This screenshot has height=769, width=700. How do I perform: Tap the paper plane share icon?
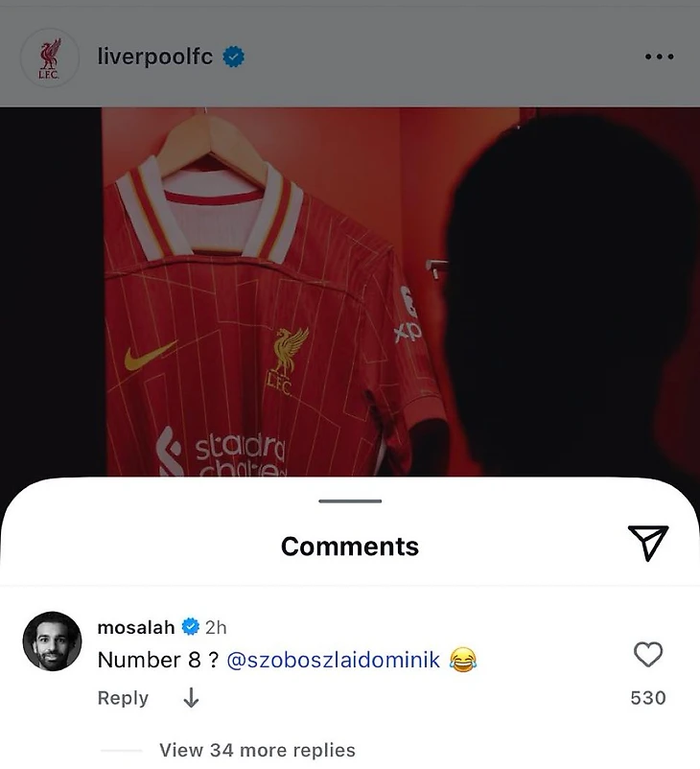(x=648, y=543)
